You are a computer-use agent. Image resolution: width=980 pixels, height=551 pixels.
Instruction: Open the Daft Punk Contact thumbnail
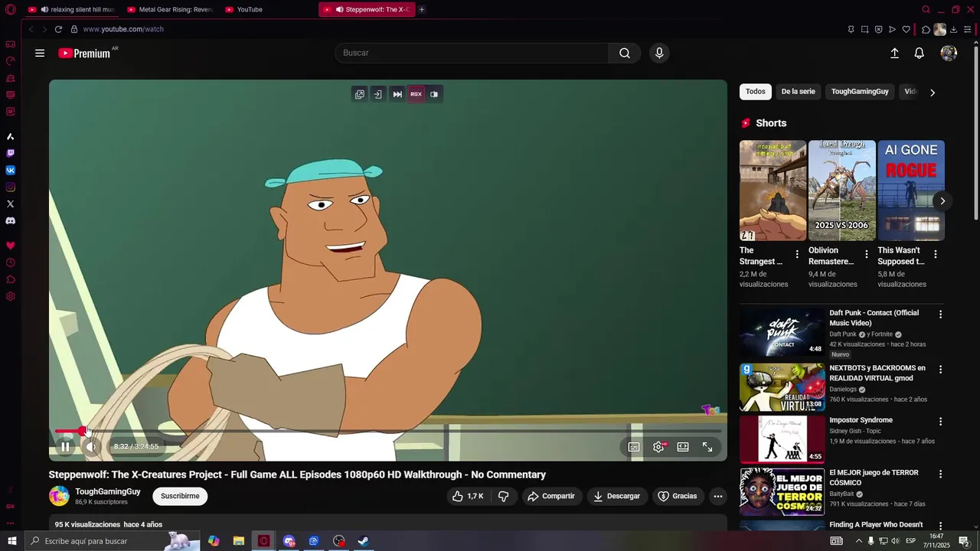pyautogui.click(x=782, y=331)
